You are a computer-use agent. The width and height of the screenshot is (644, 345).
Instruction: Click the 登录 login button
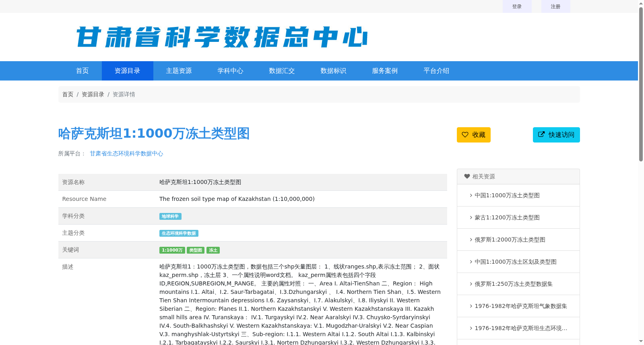pos(517,6)
